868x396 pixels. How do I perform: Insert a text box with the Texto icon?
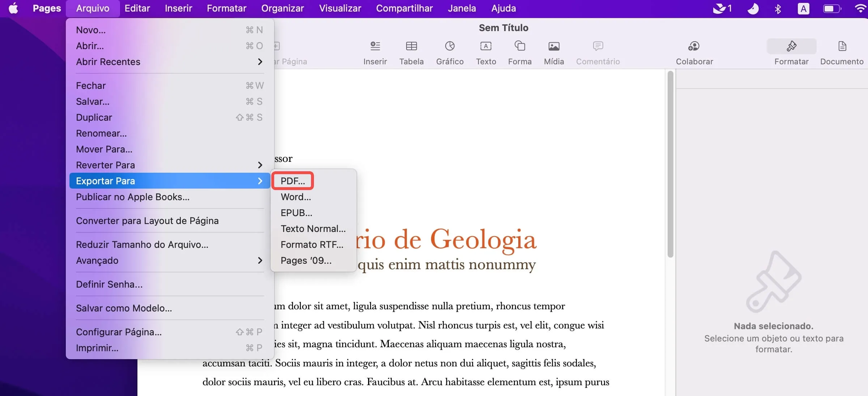(486, 52)
